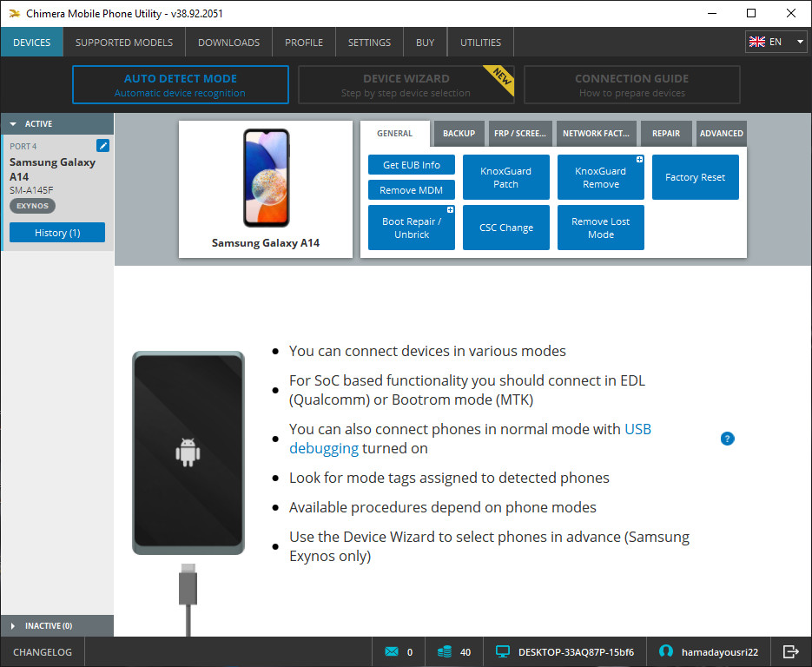This screenshot has height=667, width=812.
Task: Open the DEVICES tab
Action: [x=32, y=42]
